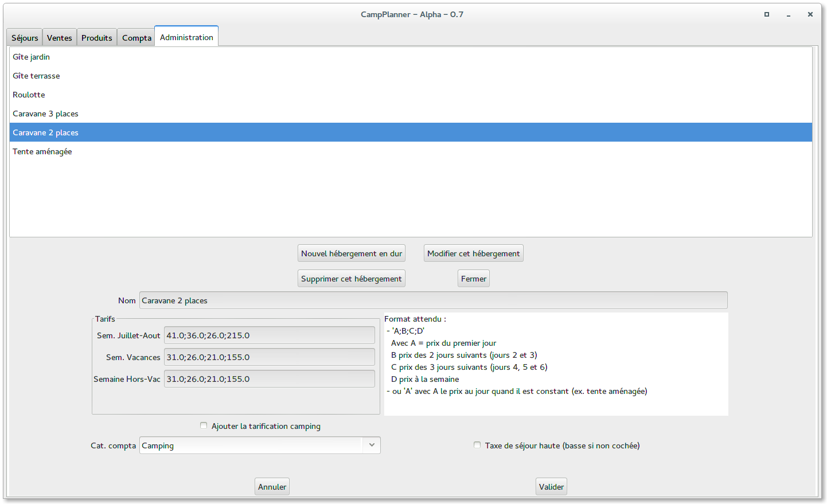The image size is (827, 504).
Task: Switch to the Séjours tab
Action: pos(25,38)
